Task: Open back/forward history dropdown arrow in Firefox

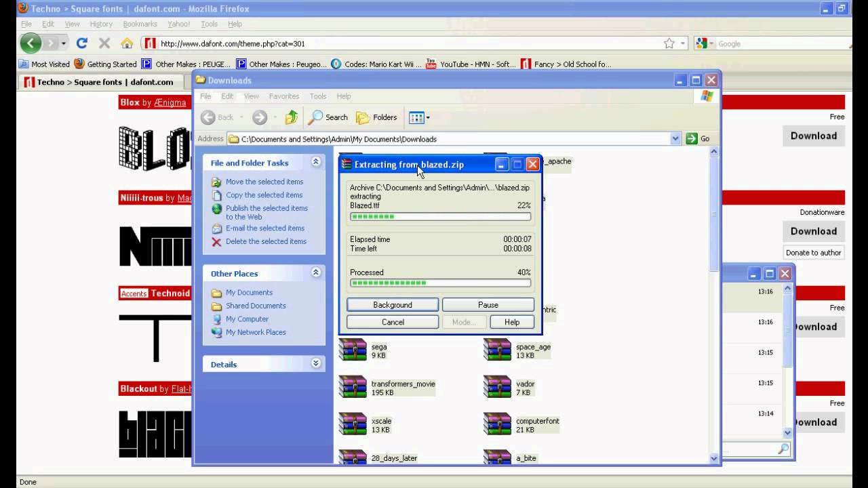Action: (64, 43)
